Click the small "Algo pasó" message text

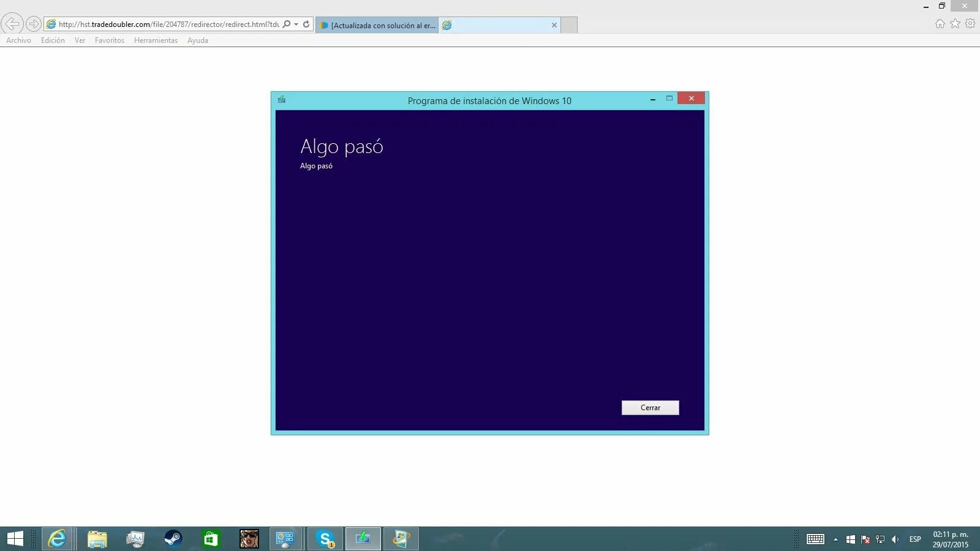click(316, 166)
